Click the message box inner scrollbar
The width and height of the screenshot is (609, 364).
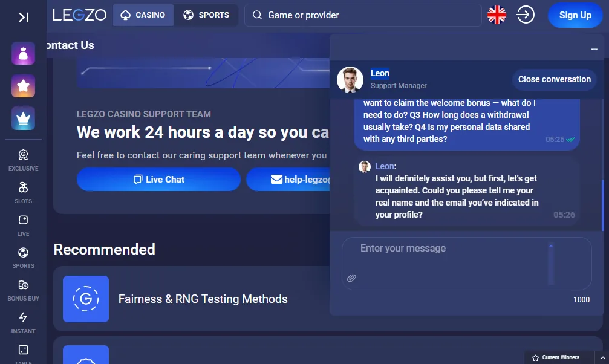(551, 264)
